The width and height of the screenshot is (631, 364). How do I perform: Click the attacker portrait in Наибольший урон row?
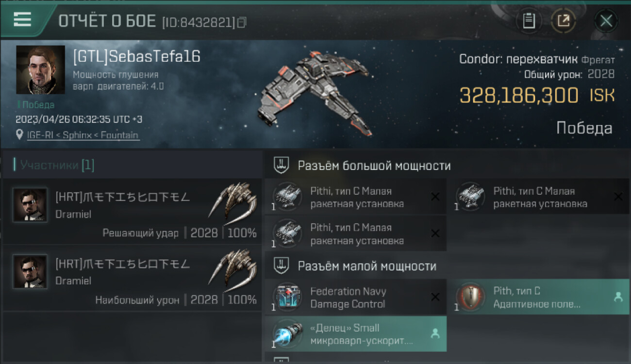(30, 272)
